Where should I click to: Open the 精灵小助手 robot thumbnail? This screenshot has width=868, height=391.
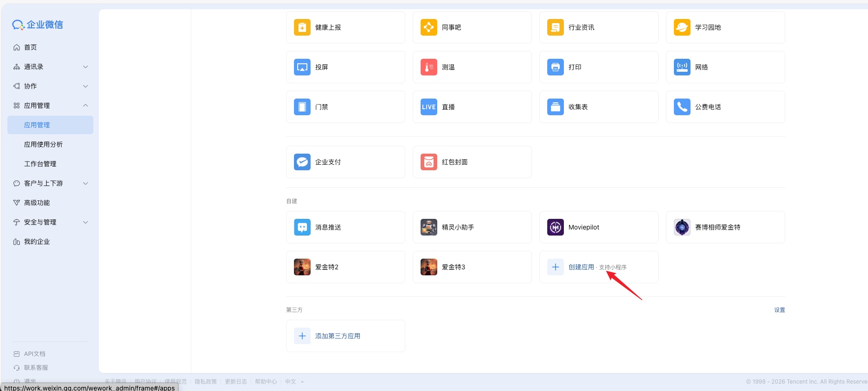pyautogui.click(x=429, y=228)
